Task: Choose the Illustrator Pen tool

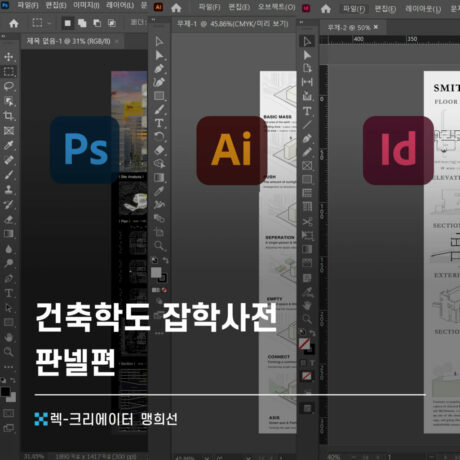Action: (159, 69)
